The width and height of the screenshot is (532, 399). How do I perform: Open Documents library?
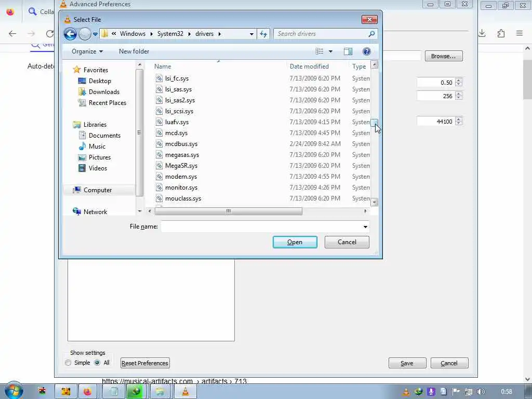[104, 136]
